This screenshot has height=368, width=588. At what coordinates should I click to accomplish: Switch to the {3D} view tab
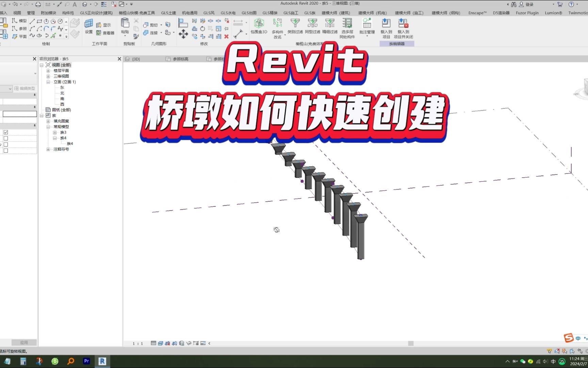[x=136, y=59]
